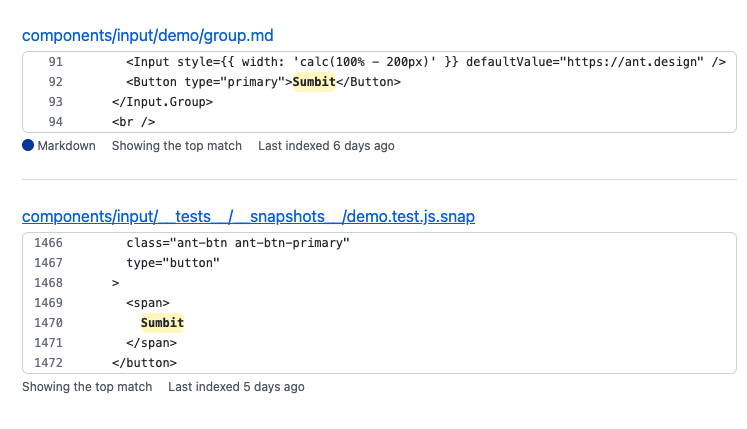Select line number 1467 in snapshot
The height and width of the screenshot is (429, 747).
pyautogui.click(x=48, y=263)
